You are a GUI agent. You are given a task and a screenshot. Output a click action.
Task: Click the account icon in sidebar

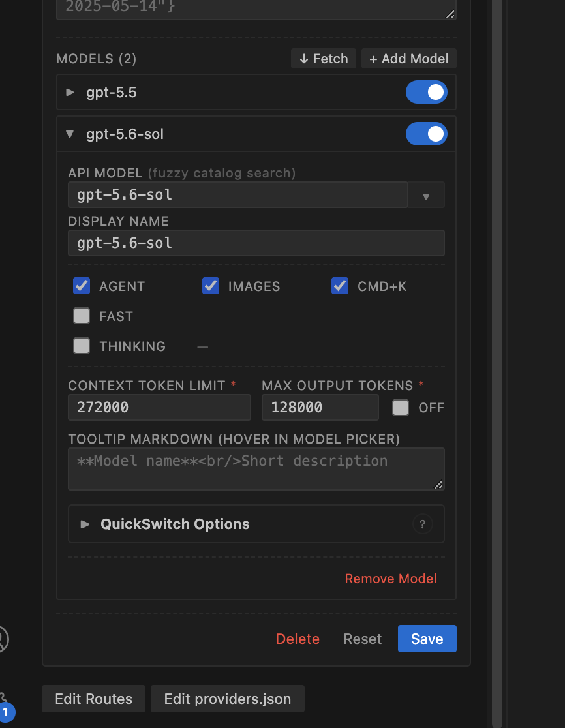coord(3,639)
